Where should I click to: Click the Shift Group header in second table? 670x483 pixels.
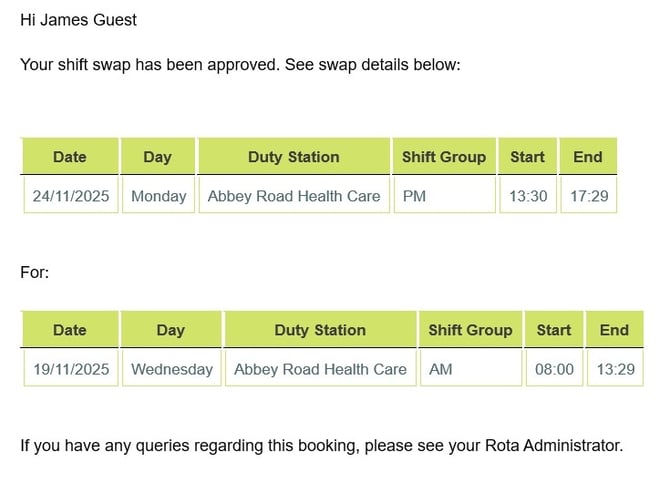470,330
